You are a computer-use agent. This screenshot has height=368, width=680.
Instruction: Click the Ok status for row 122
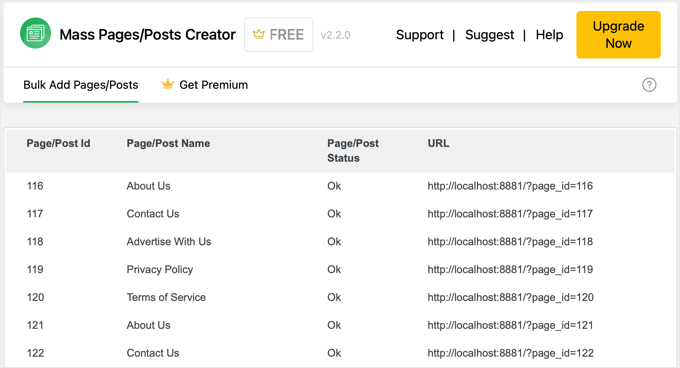(x=334, y=353)
